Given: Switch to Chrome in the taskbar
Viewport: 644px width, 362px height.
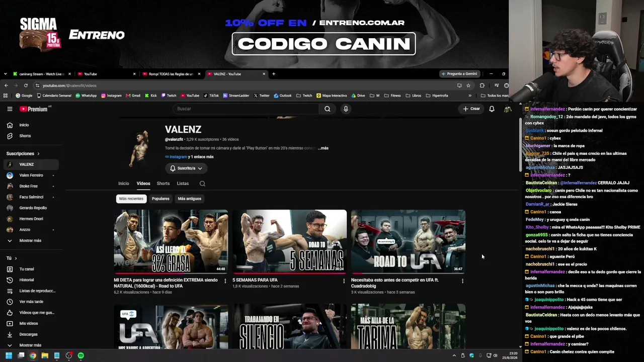Looking at the screenshot, I should coord(33,355).
